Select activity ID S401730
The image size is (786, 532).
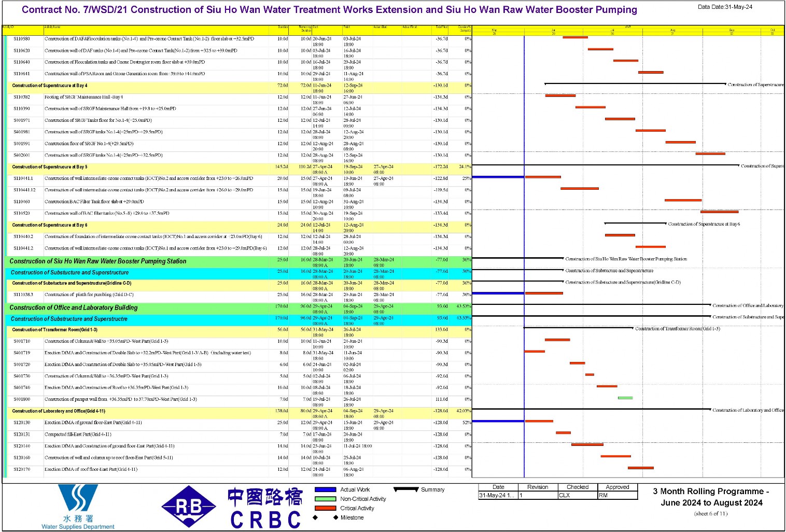pos(22,376)
